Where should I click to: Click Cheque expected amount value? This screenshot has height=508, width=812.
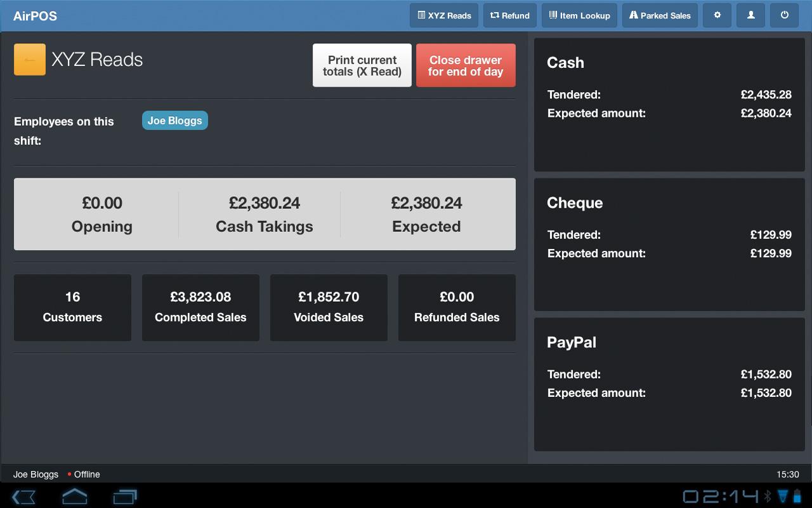click(x=771, y=253)
